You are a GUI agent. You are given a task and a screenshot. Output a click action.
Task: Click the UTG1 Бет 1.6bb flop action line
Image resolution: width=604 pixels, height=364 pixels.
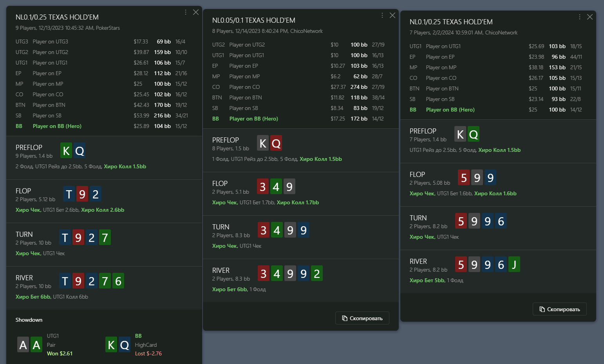pyautogui.click(x=463, y=193)
